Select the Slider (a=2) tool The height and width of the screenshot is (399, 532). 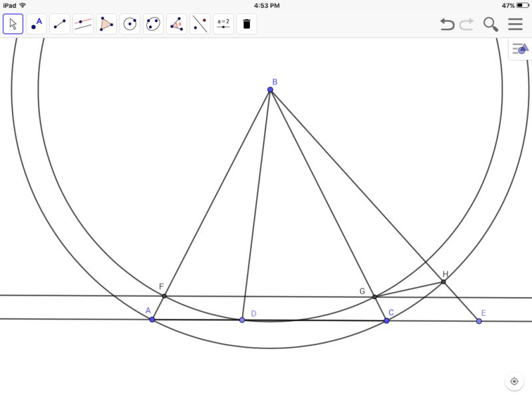[x=223, y=24]
